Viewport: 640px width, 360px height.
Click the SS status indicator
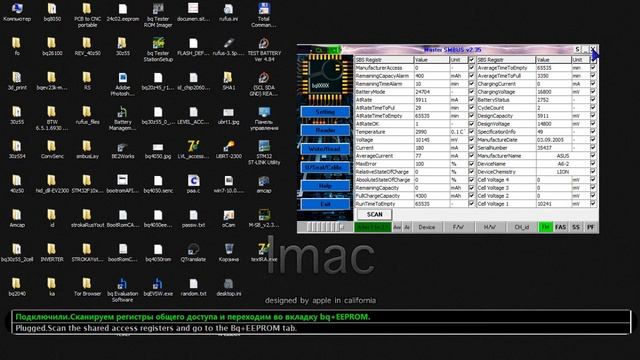click(x=576, y=227)
